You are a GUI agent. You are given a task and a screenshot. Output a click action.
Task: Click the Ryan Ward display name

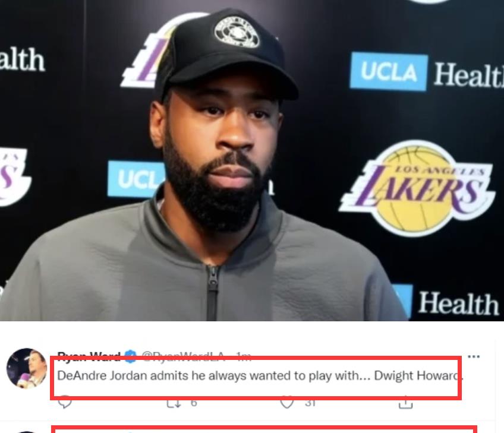[x=89, y=356]
